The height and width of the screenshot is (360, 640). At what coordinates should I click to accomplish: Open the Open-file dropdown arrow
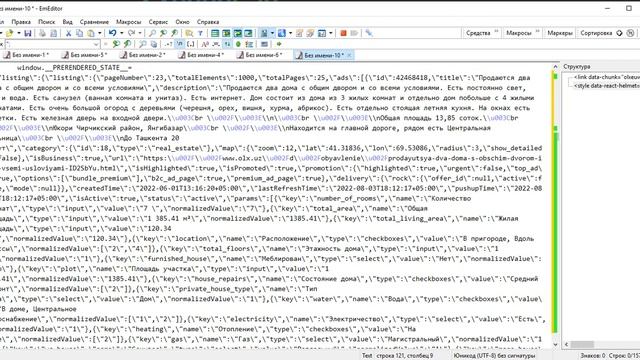pyautogui.click(x=19, y=33)
